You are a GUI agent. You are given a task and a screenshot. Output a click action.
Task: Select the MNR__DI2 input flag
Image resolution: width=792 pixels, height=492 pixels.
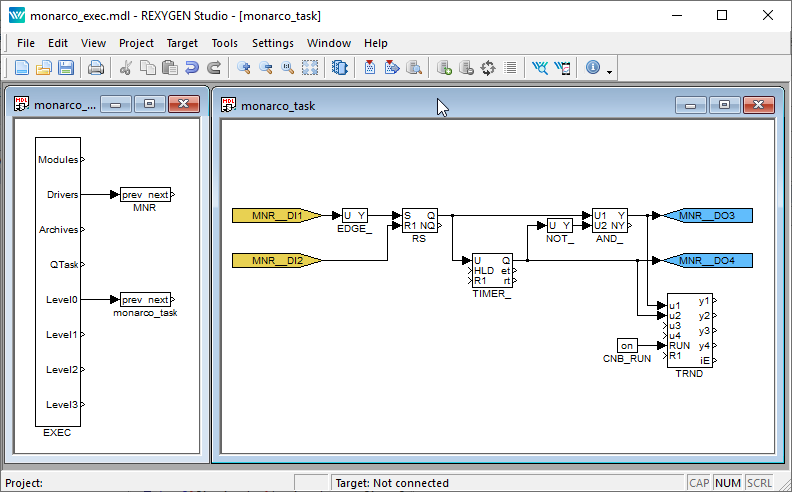(x=277, y=261)
